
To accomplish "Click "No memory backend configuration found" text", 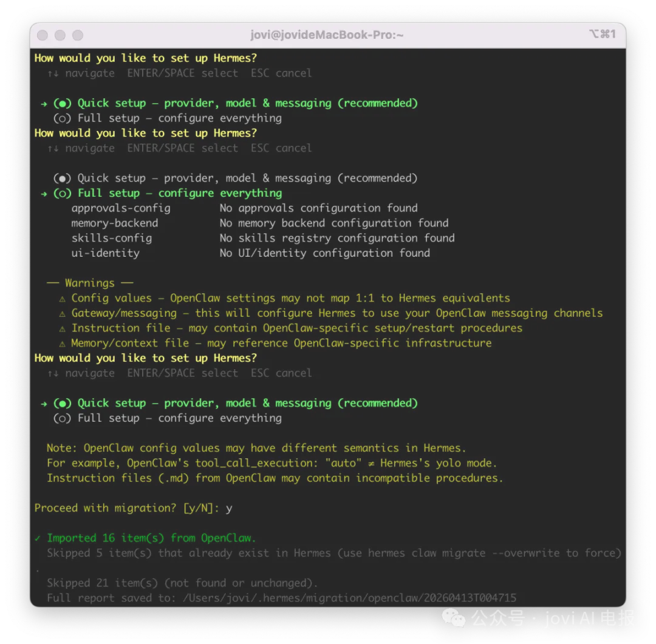I will pyautogui.click(x=334, y=224).
